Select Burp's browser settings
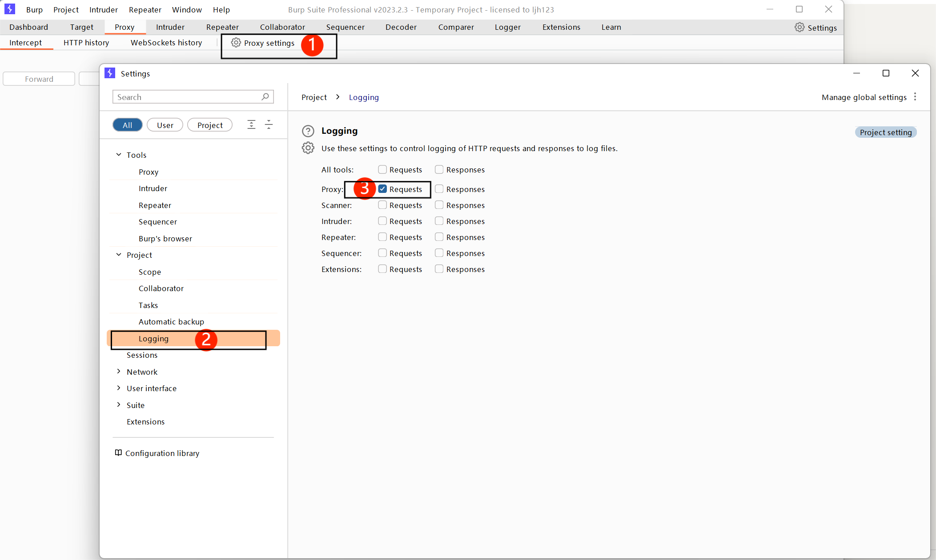 coord(165,238)
